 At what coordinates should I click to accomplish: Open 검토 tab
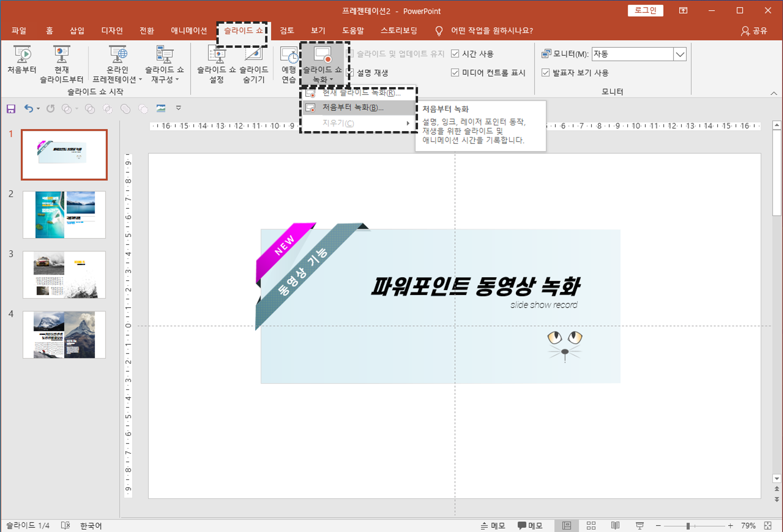(287, 31)
